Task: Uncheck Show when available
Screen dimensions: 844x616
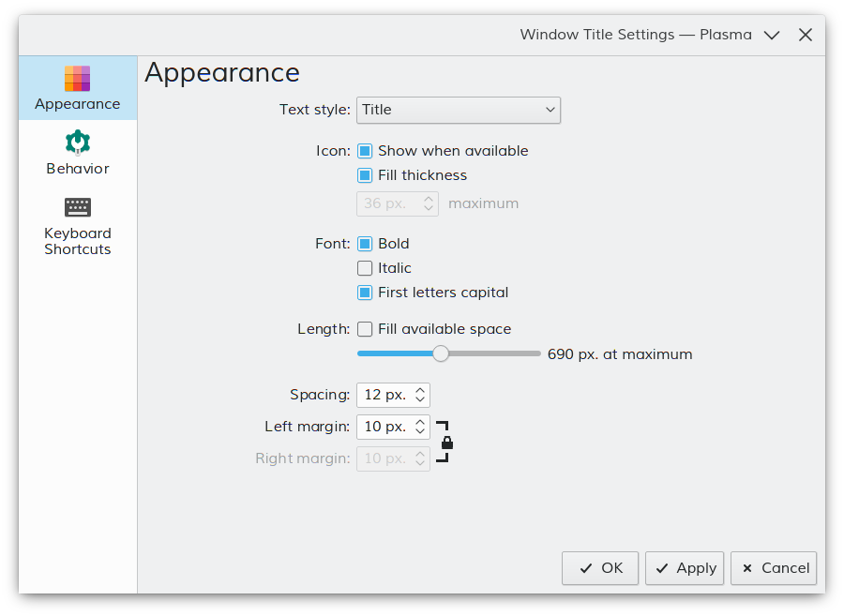Action: [365, 151]
